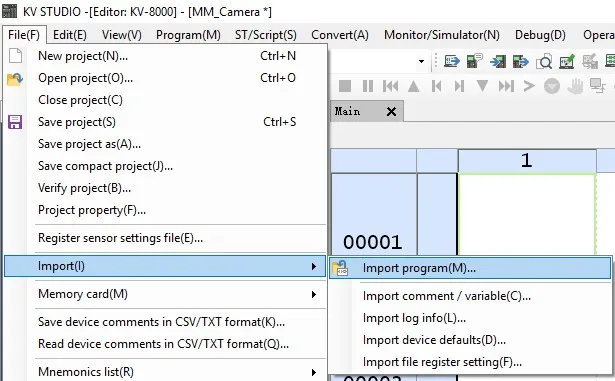Click the New project page icon
Screen dimensions: 615x381
point(15,56)
